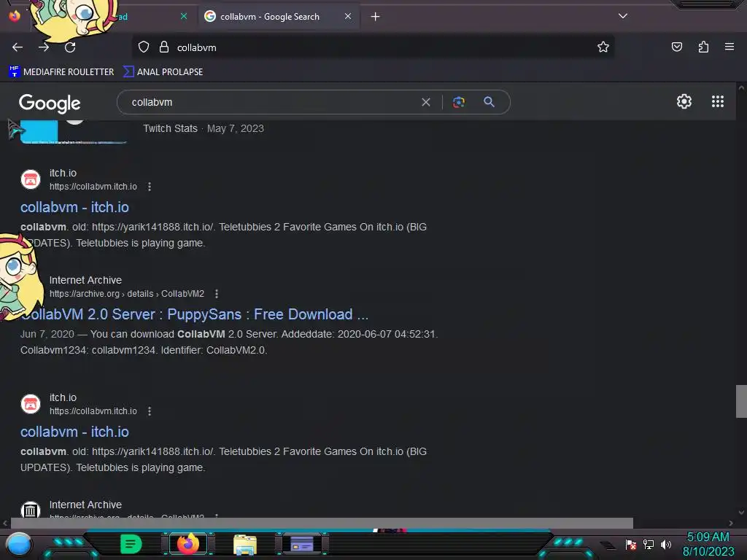Click the Firefox taskbar icon
This screenshot has width=747, height=560.
pyautogui.click(x=187, y=544)
